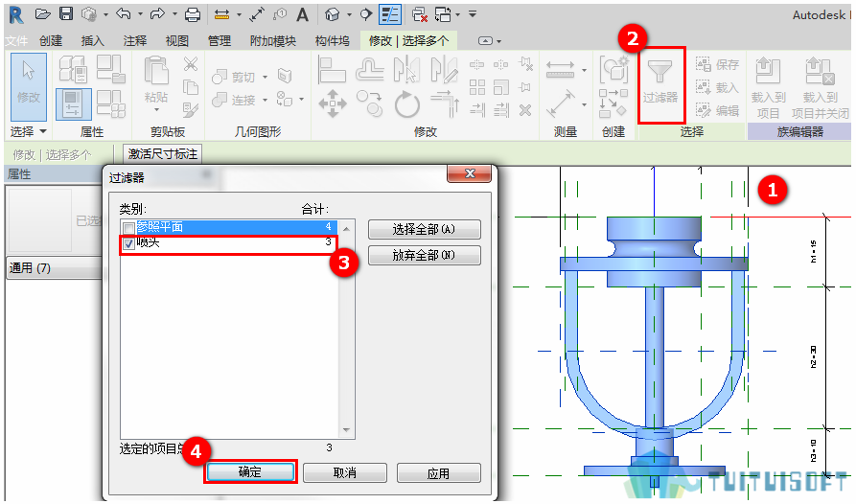Select the Offset tool icon
The image size is (856, 504).
370,70
